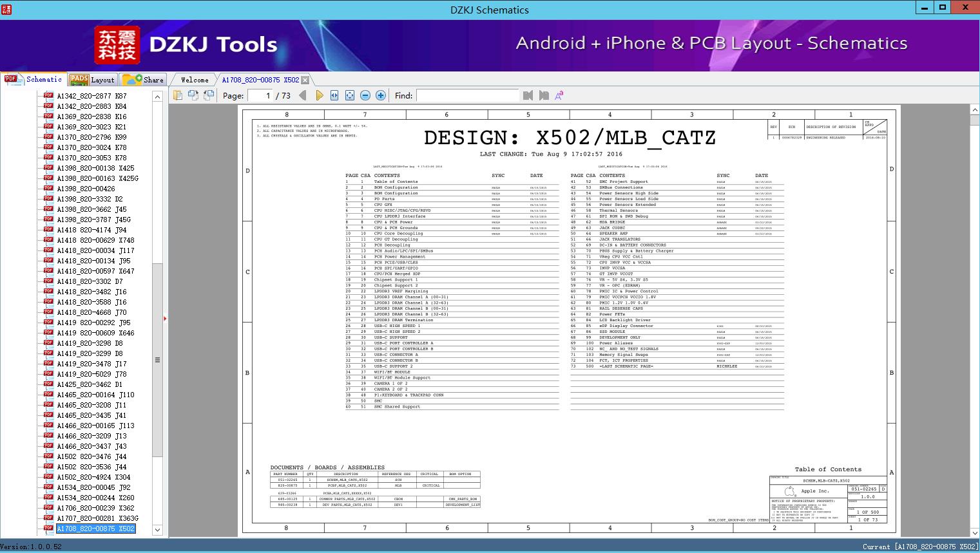Open A1706_820-00239 X362 in file list

[95, 508]
